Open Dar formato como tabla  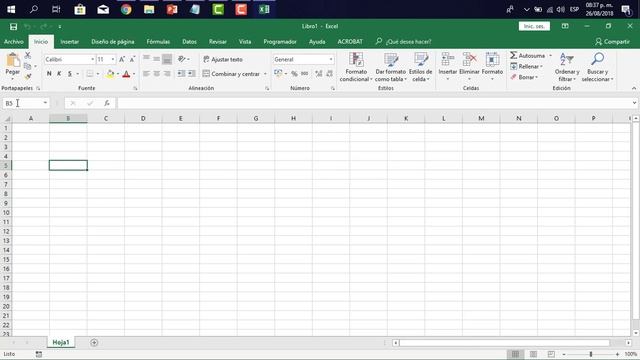(x=391, y=67)
